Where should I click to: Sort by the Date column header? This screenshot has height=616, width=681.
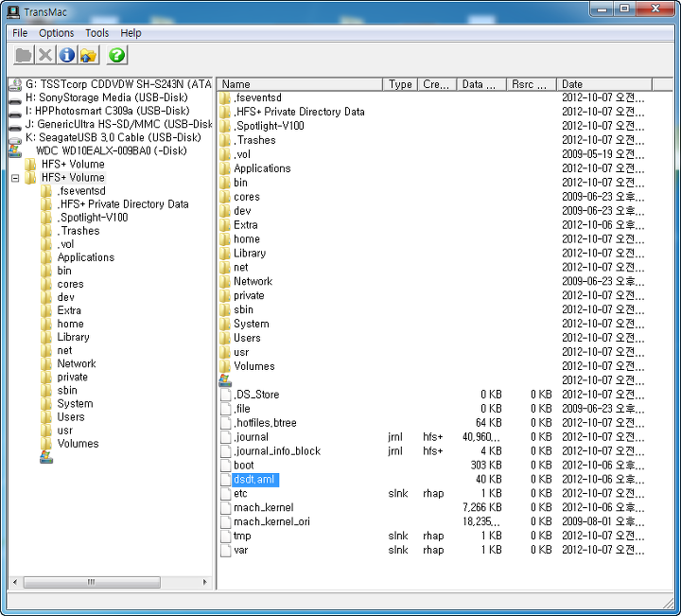[604, 84]
